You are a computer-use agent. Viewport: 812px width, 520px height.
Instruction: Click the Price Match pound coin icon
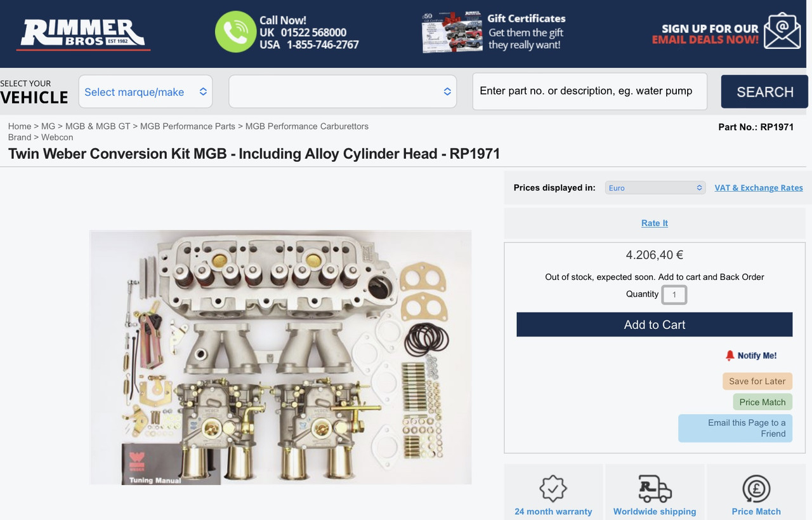[756, 488]
